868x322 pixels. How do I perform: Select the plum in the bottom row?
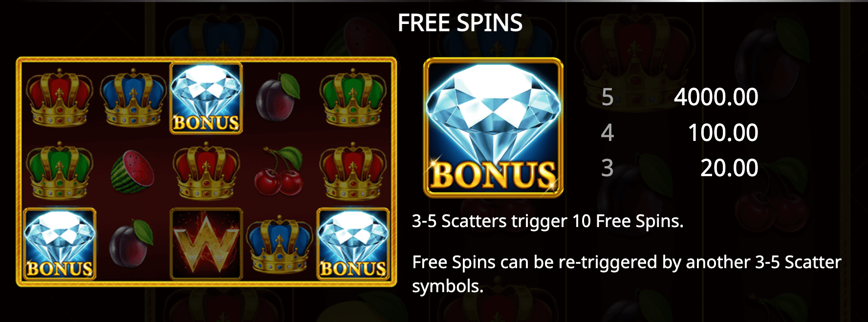(131, 244)
